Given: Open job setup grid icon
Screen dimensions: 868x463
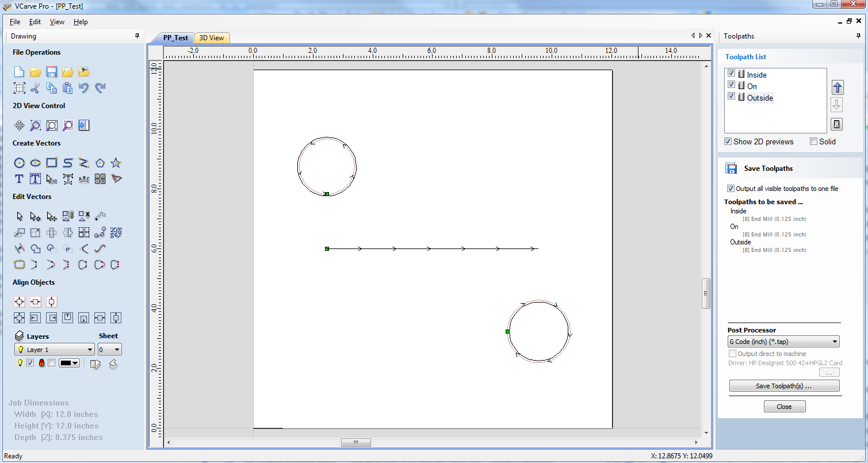Looking at the screenshot, I should click(19, 88).
